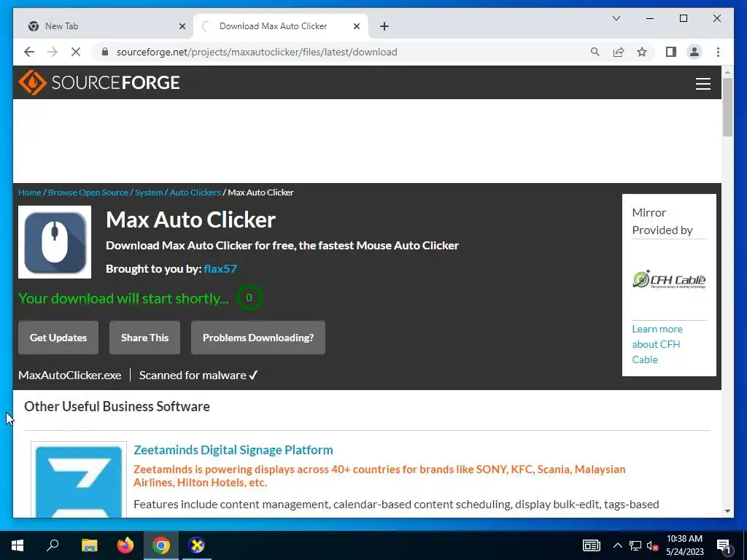
Task: Open the side panel icon in Chrome
Action: (671, 52)
